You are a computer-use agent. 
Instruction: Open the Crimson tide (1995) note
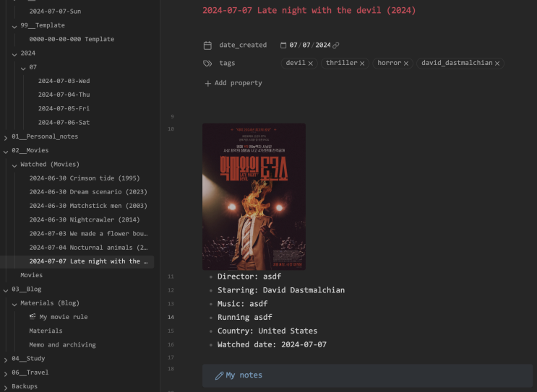pos(85,178)
